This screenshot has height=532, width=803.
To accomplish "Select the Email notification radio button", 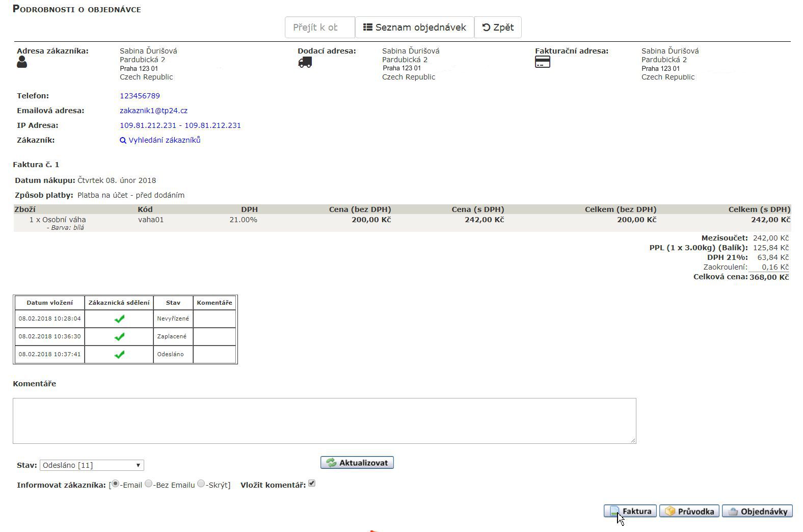I will pyautogui.click(x=116, y=484).
